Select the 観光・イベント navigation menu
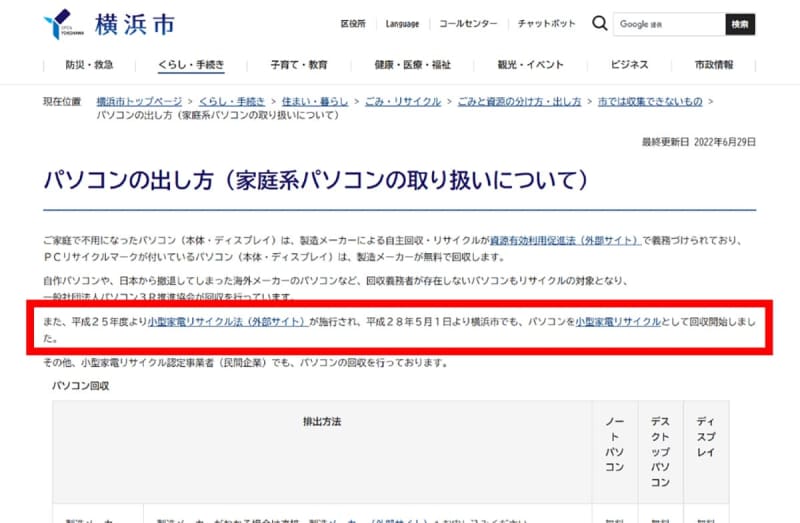 tap(525, 65)
